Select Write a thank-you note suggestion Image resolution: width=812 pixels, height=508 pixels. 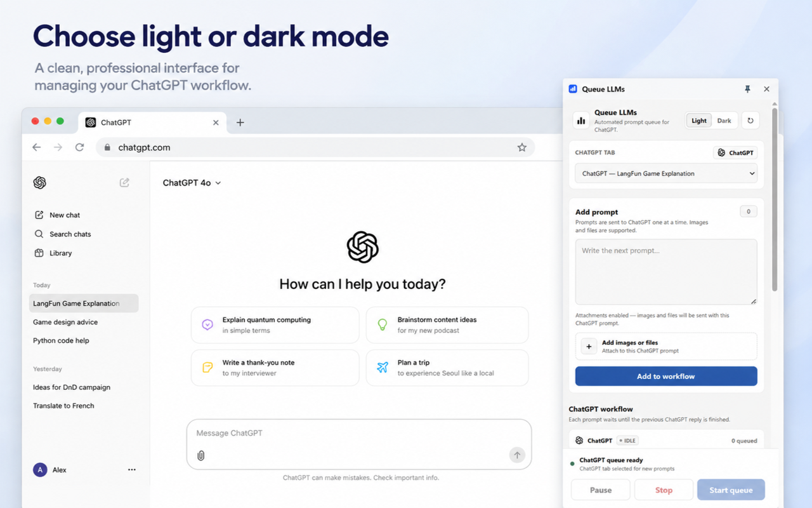275,368
